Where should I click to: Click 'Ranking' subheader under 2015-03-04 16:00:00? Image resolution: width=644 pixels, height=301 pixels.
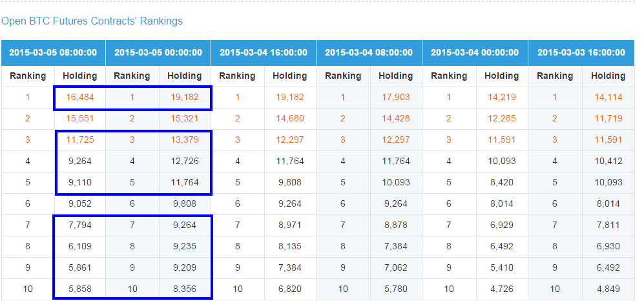(x=237, y=76)
